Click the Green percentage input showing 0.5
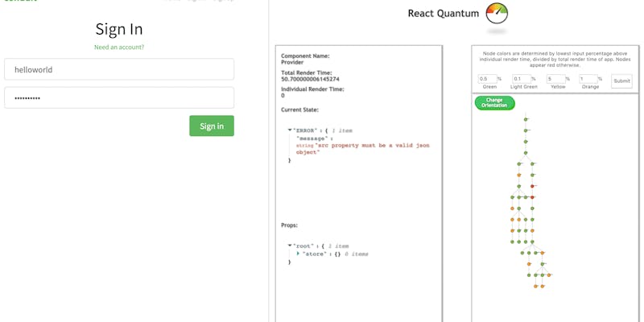Viewport: 644px width, 322px height. coord(488,79)
